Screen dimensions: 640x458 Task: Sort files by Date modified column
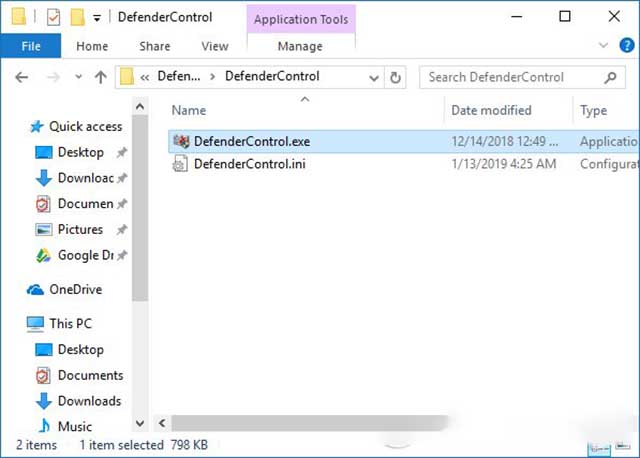click(491, 110)
